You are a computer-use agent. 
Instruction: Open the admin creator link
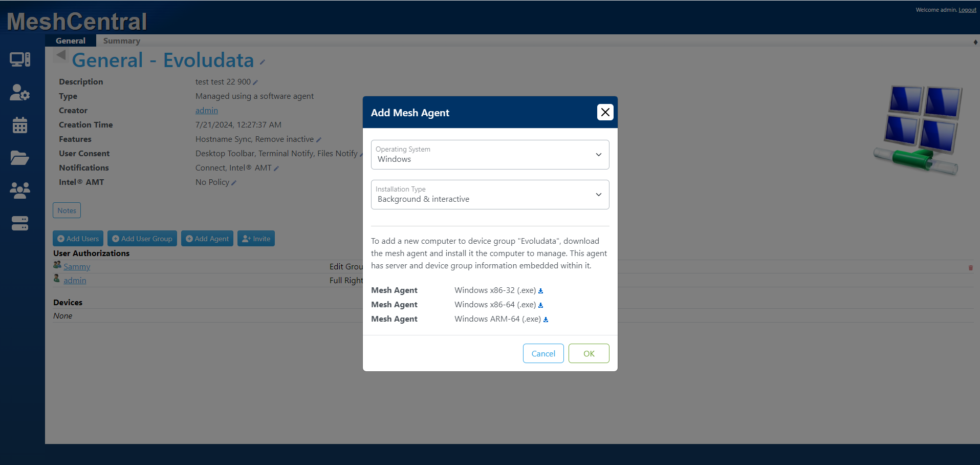[x=207, y=111]
